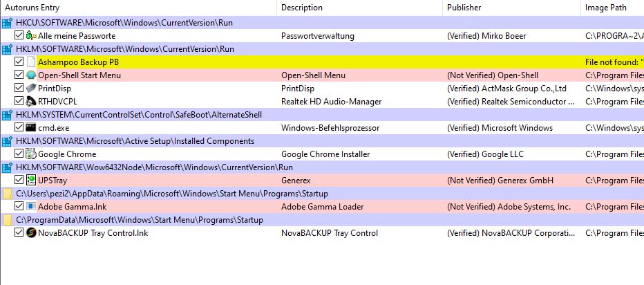Viewport: 644px width, 285px height.
Task: Click the (Verified) Realtek Semiconductor publisher
Action: (511, 102)
